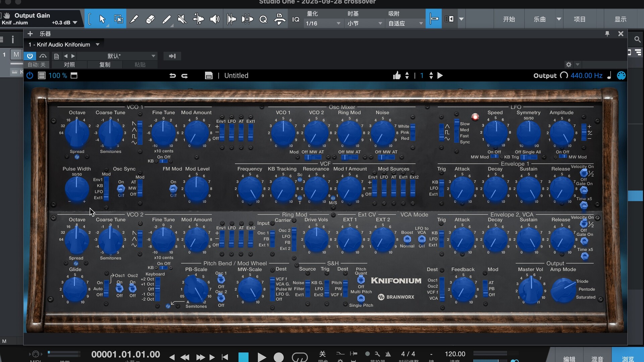Switch to 浏览 browse tab

point(628,359)
